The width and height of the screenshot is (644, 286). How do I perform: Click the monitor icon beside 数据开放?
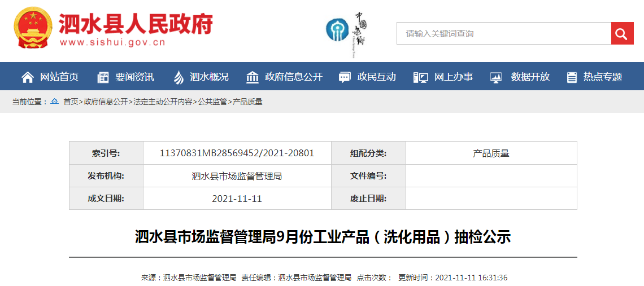[x=496, y=77]
